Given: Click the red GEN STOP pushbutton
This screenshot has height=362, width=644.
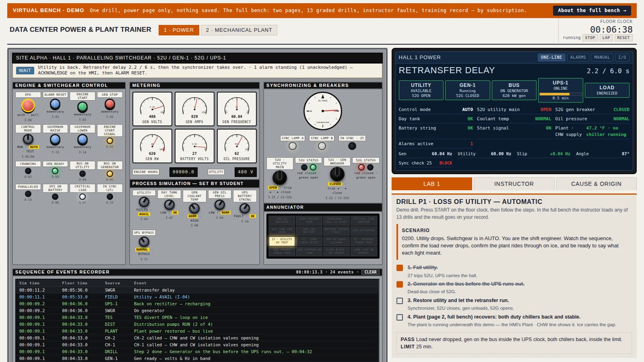Looking at the screenshot, I should click(x=109, y=104).
